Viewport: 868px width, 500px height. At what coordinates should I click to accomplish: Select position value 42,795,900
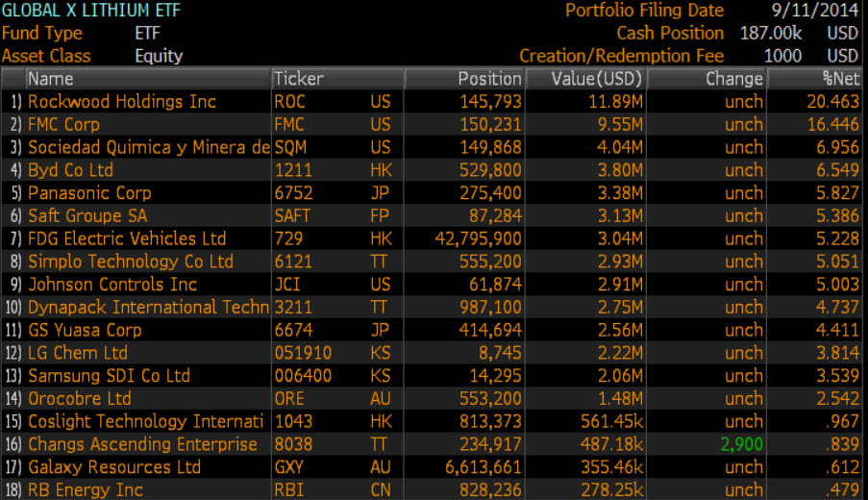(x=478, y=238)
